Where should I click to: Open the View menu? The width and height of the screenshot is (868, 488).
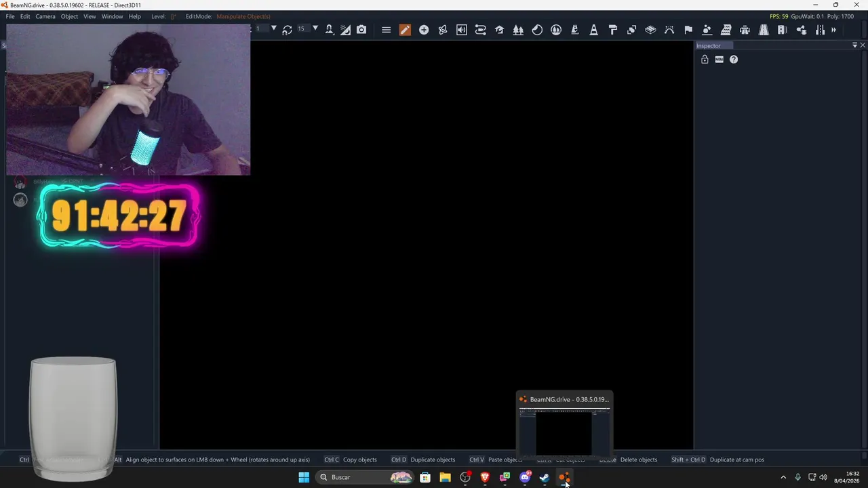pos(90,16)
